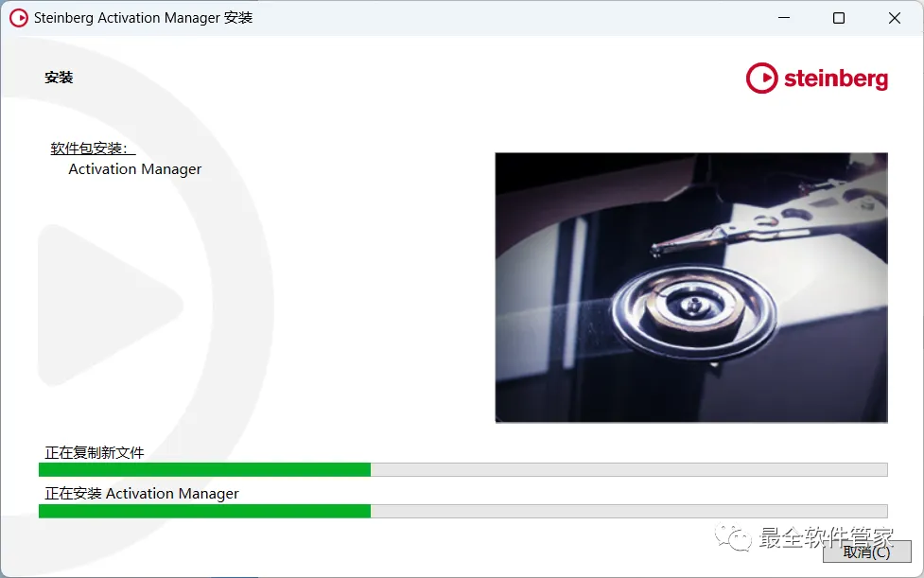Maximize the Steinberg installer window

(839, 18)
